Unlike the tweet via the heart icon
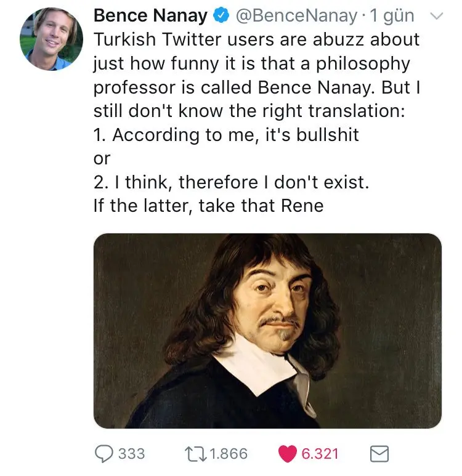462x476 pixels. [x=287, y=454]
